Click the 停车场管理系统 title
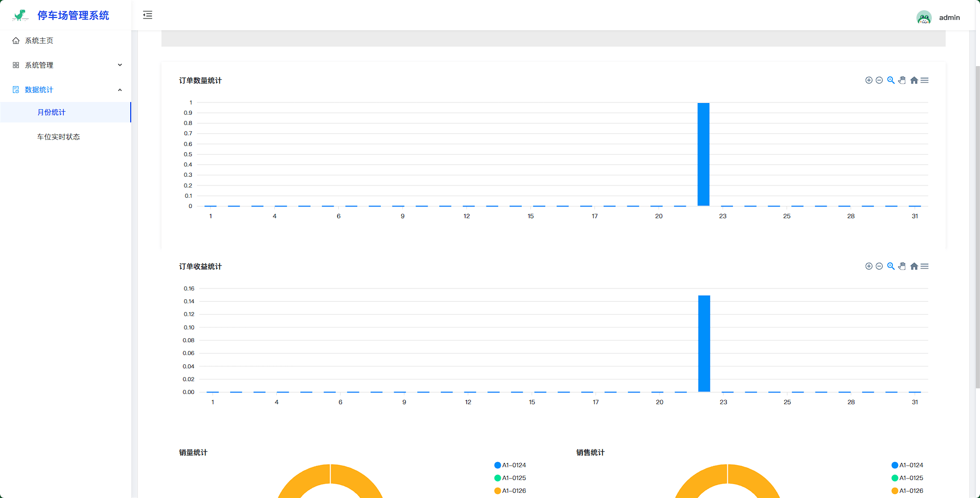 pos(73,15)
